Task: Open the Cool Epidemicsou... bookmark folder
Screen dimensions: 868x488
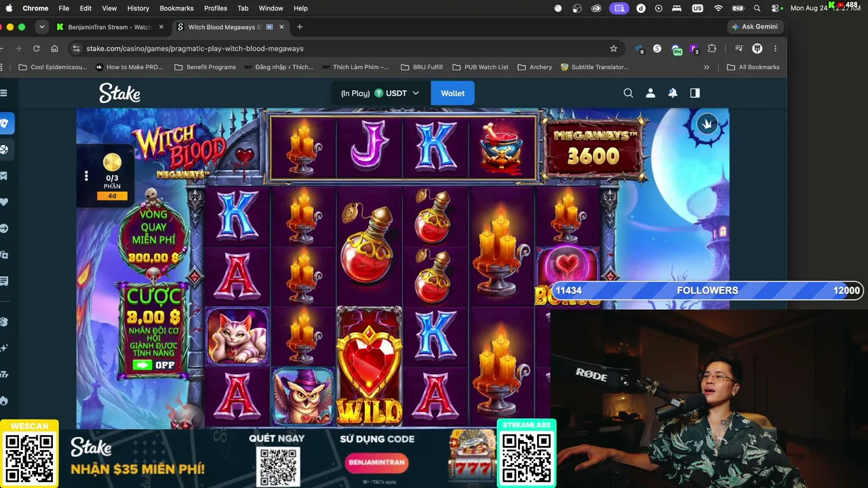Action: tap(53, 67)
